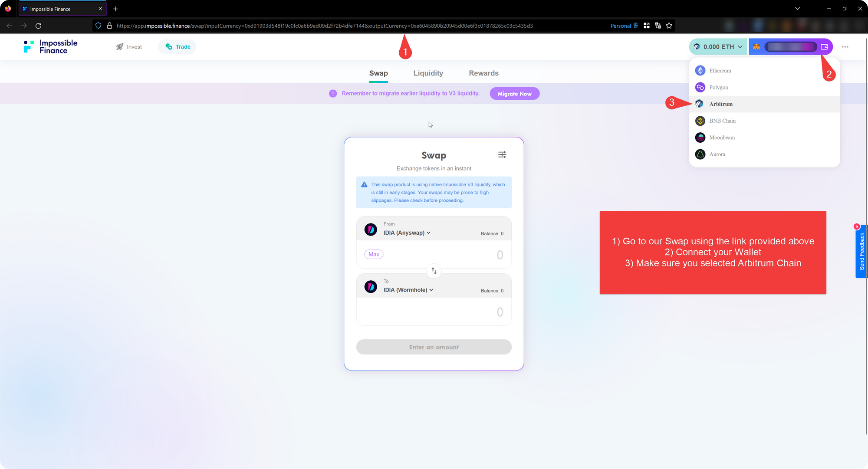The width and height of the screenshot is (868, 469).
Task: Open the list all tabs chevron
Action: point(797,8)
